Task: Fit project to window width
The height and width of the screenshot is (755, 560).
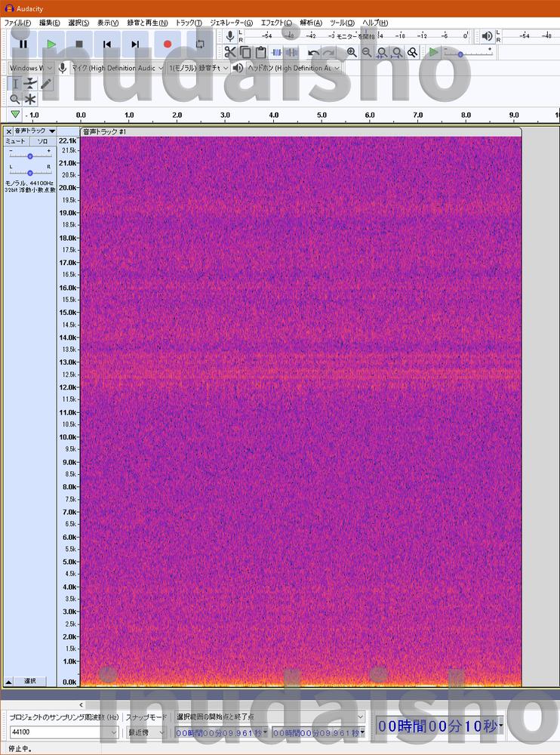Action: click(397, 52)
